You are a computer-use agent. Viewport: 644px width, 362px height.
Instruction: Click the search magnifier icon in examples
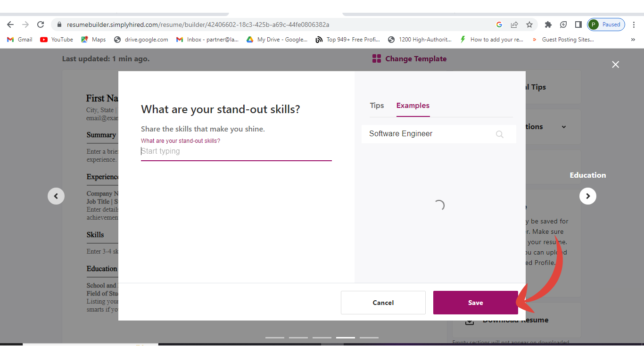(x=500, y=134)
